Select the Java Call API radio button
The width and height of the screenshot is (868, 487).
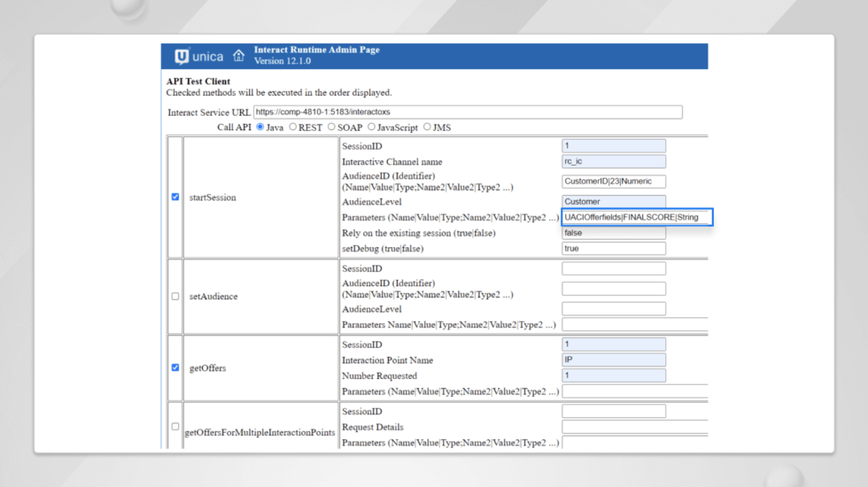(260, 127)
